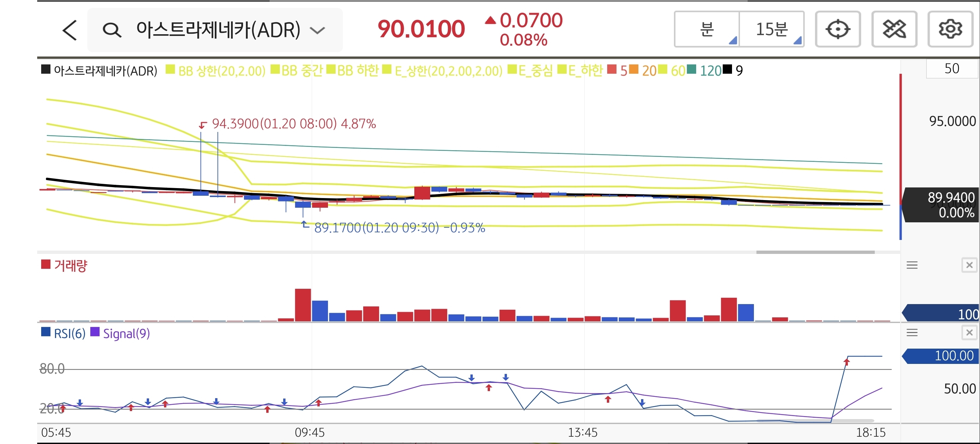Open volume panel hamburger menu
The image size is (980, 444).
click(x=912, y=265)
